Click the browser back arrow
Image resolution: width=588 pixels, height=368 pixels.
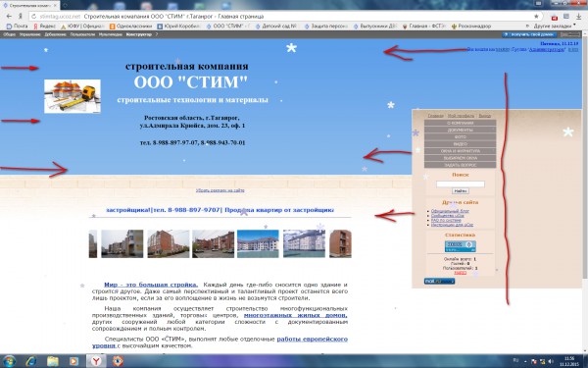pos(9,17)
